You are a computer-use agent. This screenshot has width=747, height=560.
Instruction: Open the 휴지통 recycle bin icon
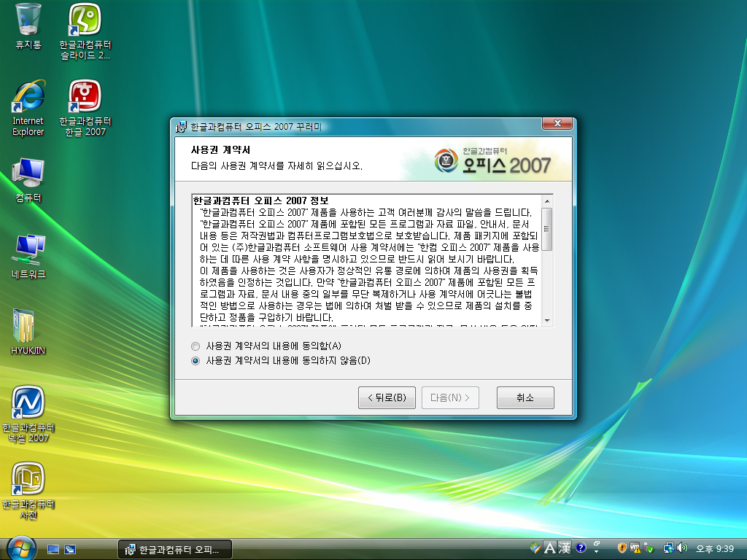28,26
